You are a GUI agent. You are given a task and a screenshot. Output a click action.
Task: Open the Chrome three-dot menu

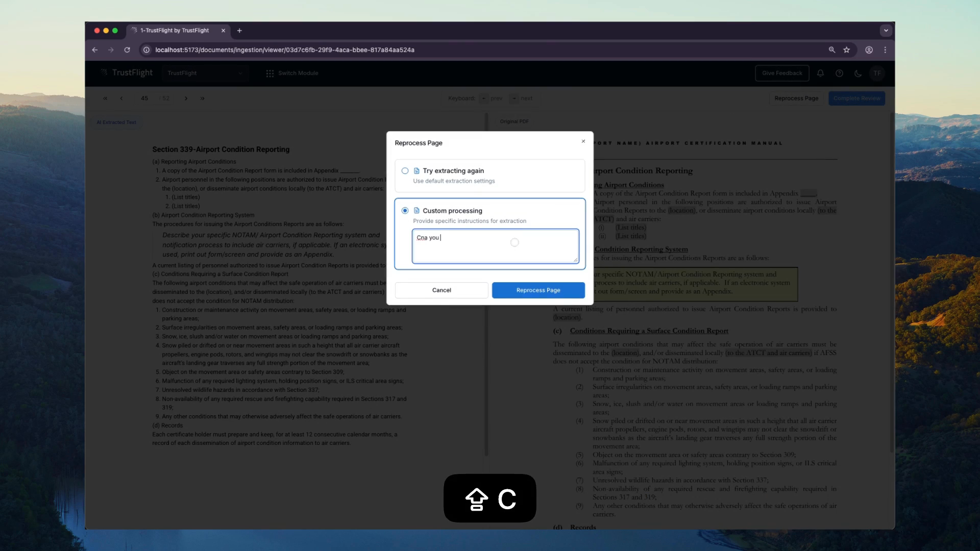click(885, 50)
